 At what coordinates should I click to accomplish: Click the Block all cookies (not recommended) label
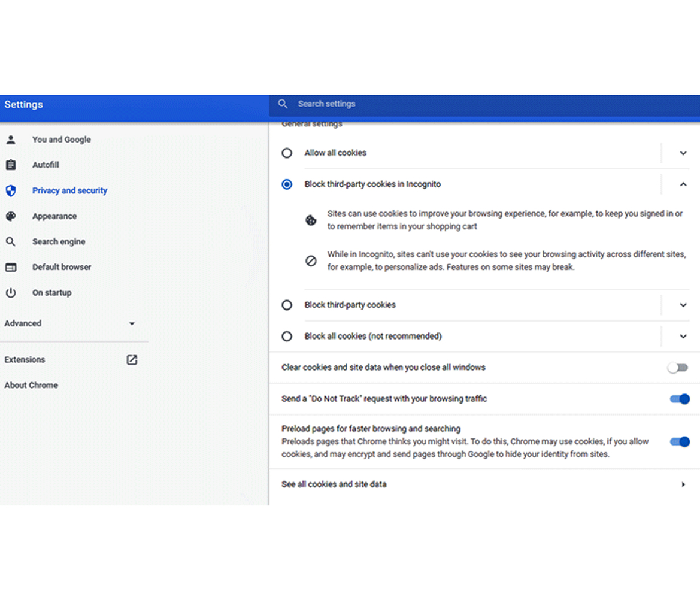[x=373, y=336]
